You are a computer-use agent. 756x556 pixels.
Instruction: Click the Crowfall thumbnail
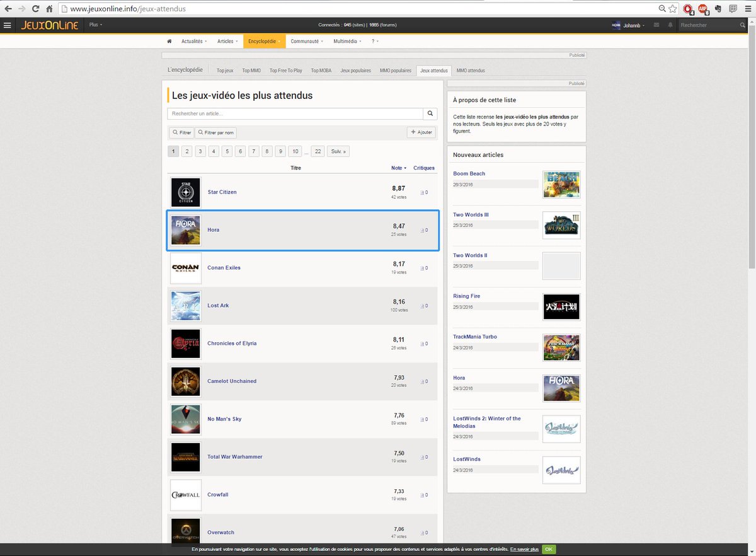186,495
